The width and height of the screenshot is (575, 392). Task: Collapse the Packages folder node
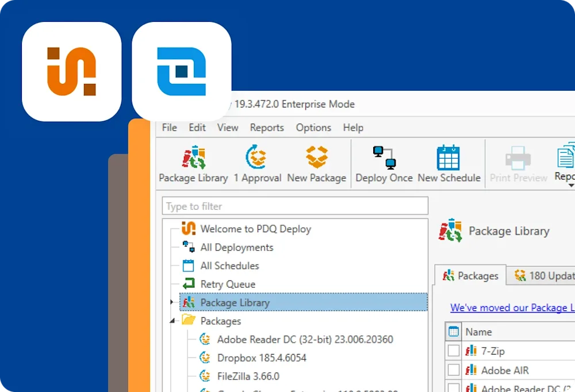point(172,321)
